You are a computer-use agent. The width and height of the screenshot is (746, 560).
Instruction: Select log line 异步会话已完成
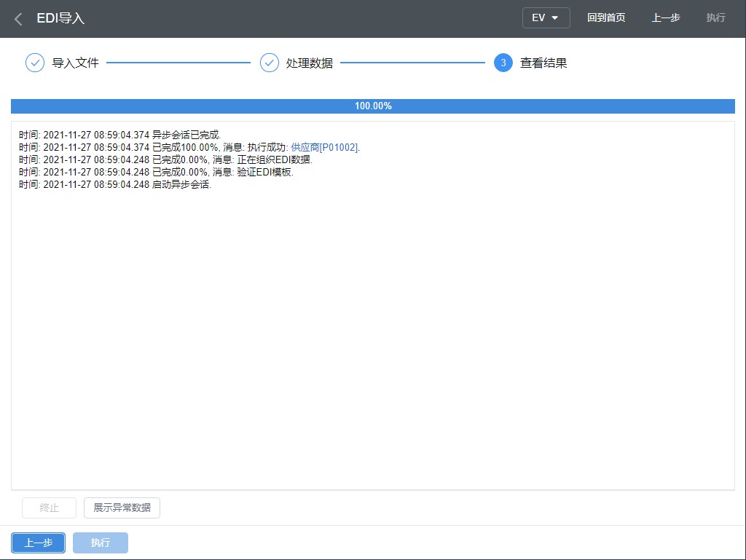point(120,135)
